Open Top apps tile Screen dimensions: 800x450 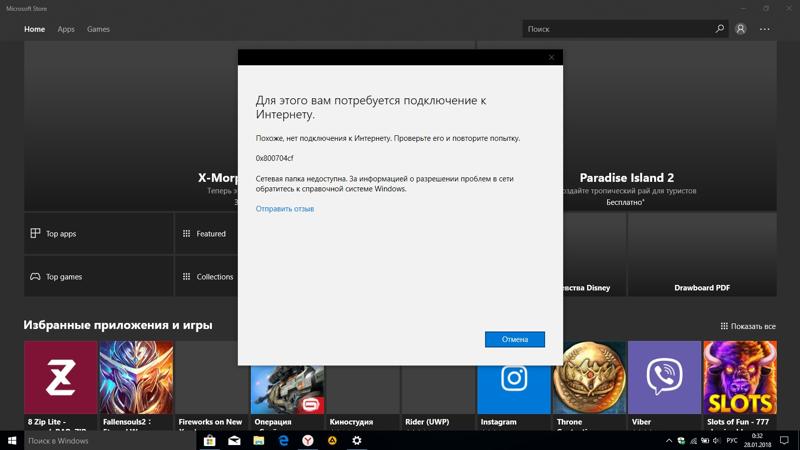pyautogui.click(x=98, y=233)
